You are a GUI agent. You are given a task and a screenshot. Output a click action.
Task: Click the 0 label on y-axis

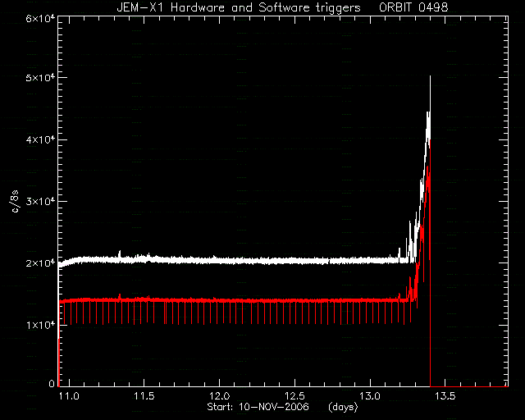tap(52, 384)
